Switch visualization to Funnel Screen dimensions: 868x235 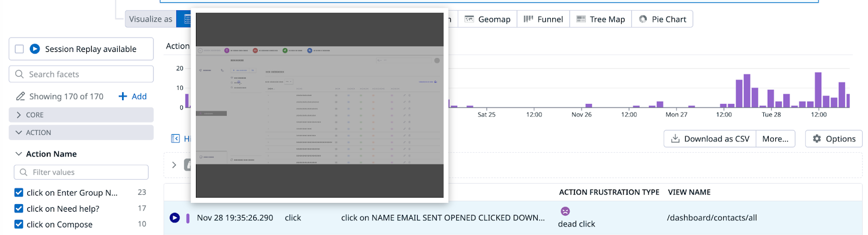click(x=543, y=19)
